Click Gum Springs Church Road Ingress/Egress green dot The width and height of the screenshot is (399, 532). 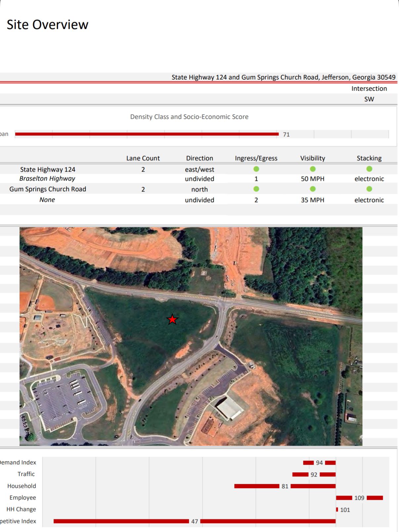tap(256, 189)
